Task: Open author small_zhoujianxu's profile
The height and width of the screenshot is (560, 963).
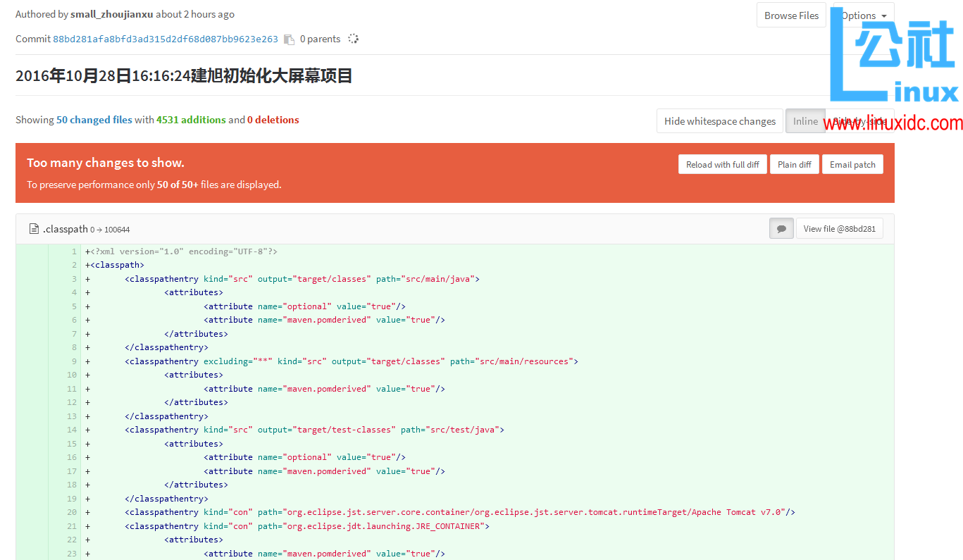Action: (x=111, y=14)
